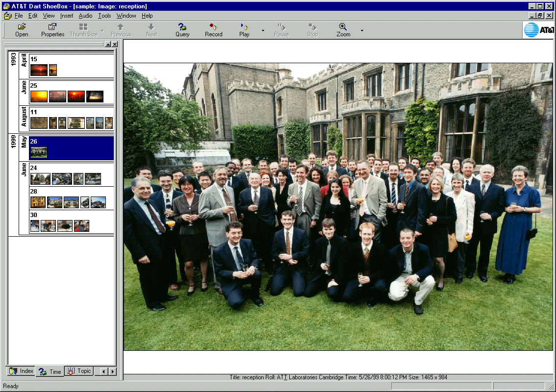556x392 pixels.
Task: Close the timeline side panel
Action: pos(114,44)
